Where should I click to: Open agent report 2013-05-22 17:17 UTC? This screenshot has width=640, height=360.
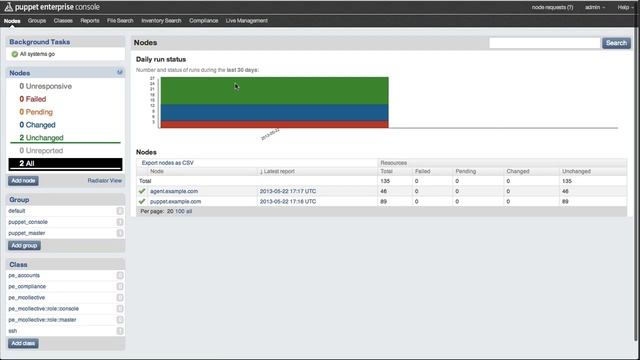coord(288,191)
